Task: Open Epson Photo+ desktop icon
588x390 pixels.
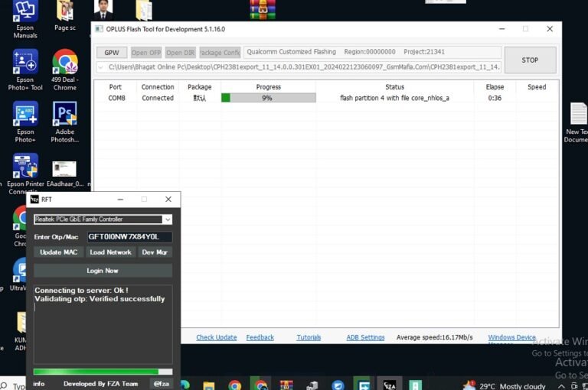Action: tap(25, 122)
